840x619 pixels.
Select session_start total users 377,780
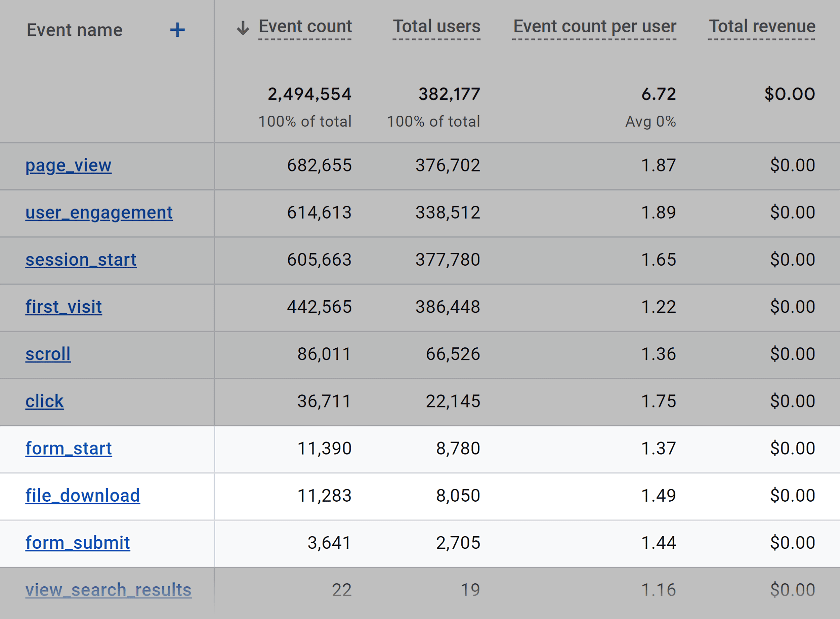point(448,260)
